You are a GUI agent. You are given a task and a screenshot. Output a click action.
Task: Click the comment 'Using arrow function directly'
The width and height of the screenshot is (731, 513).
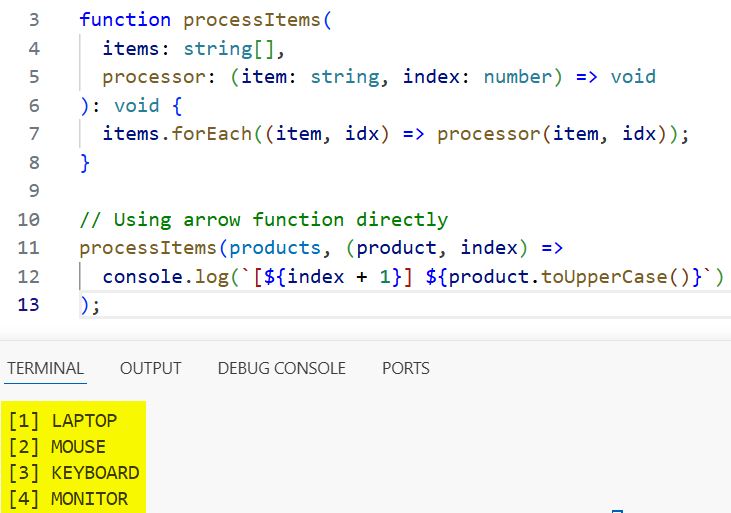pos(281,220)
